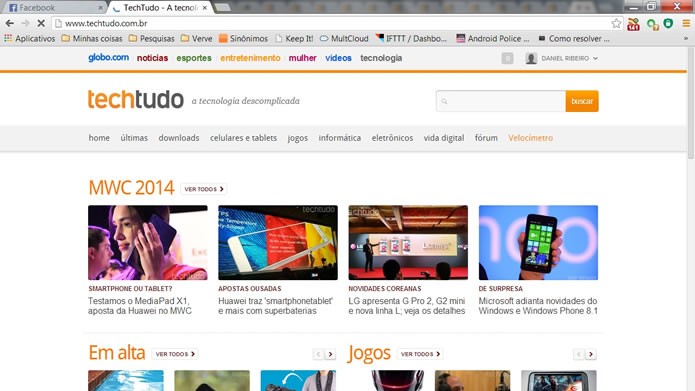695x391 pixels.
Task: Click VER TODOS next to Em alta
Action: 175,354
